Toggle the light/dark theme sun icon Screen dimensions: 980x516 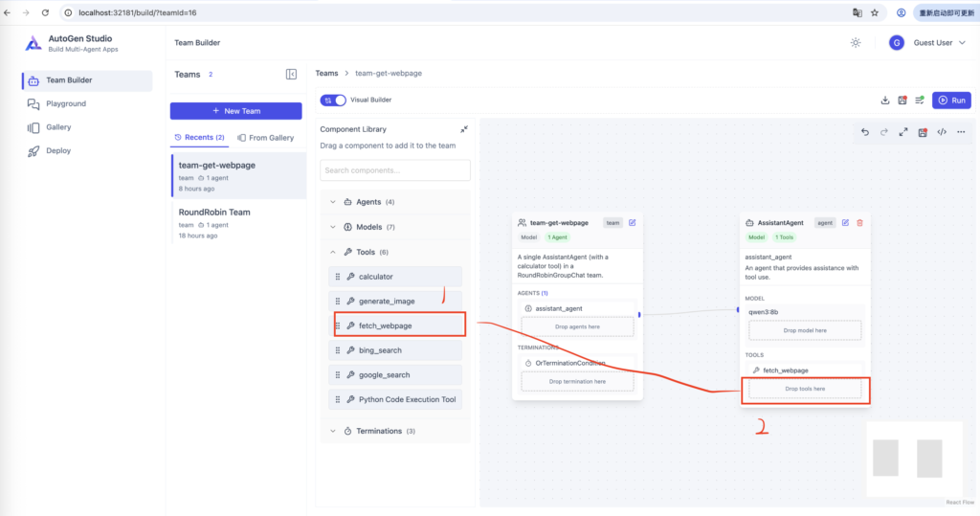[x=856, y=42]
